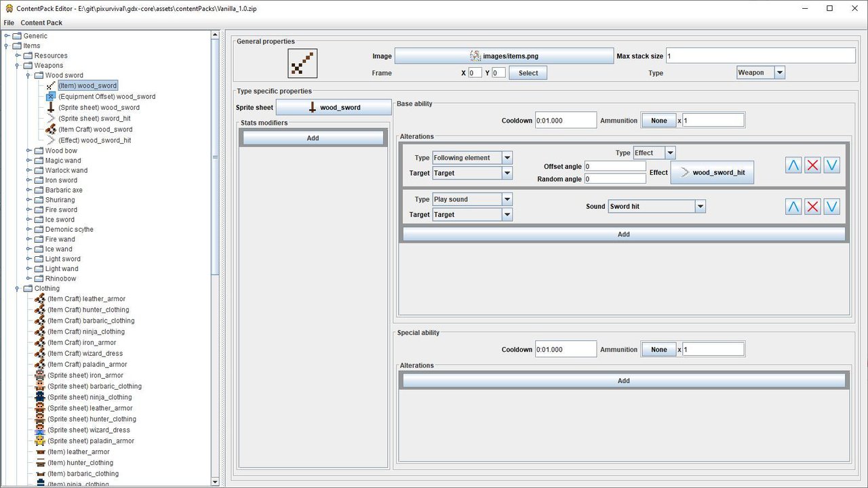The width and height of the screenshot is (868, 488).
Task: Click the (Sprite sheet) ninja_clothing icon
Action: [40, 397]
